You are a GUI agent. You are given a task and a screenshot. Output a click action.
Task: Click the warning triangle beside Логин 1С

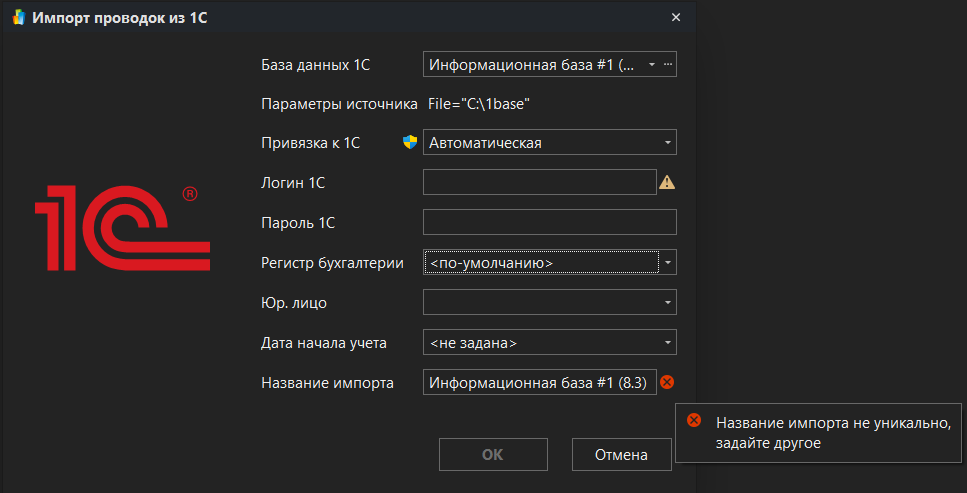[667, 183]
